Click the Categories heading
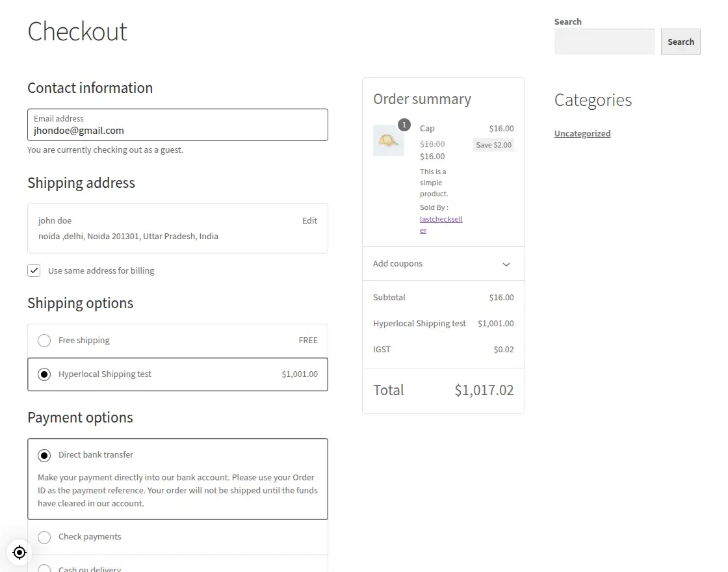The image size is (728, 572). point(593,100)
